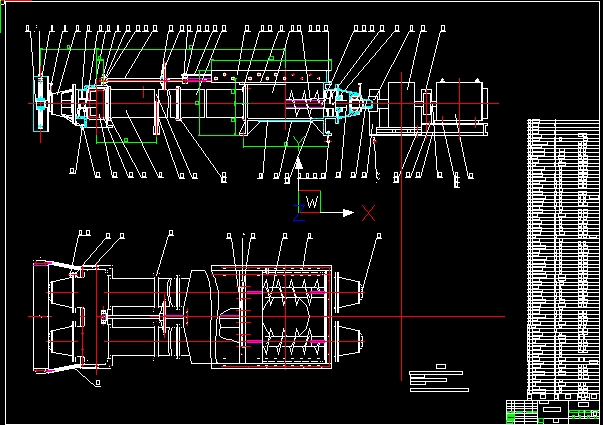Image resolution: width=603 pixels, height=425 pixels.
Task: Select the horizontal red centerline of the plan view
Action: click(266, 317)
